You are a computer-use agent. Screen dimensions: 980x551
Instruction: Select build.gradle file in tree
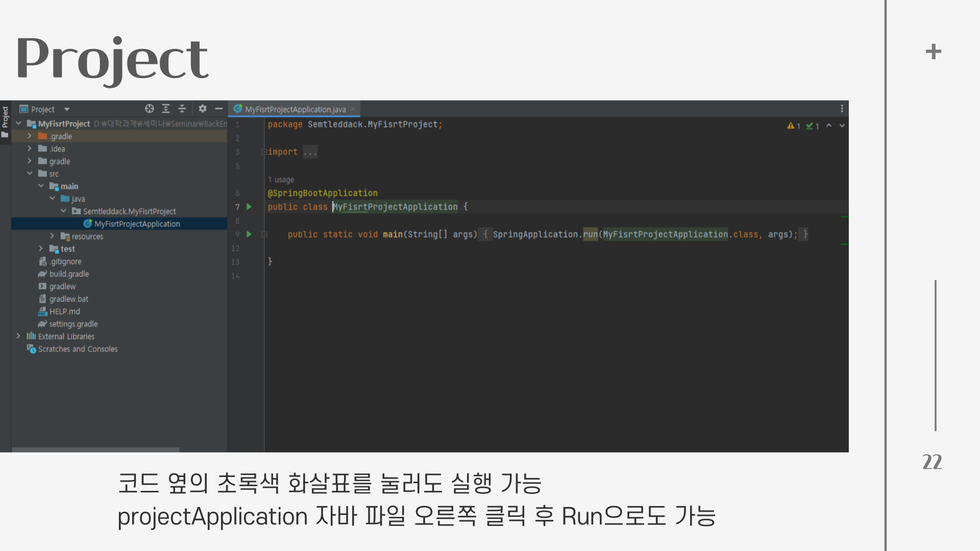69,274
